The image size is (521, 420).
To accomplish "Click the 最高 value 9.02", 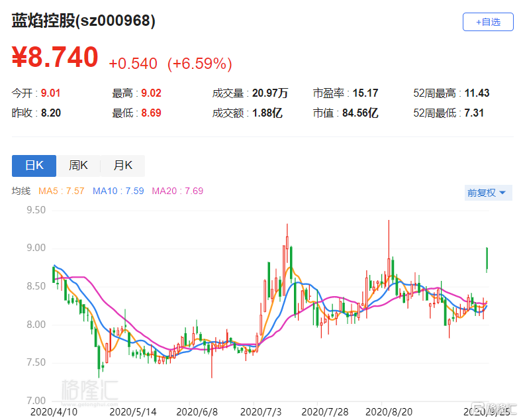I will (151, 93).
